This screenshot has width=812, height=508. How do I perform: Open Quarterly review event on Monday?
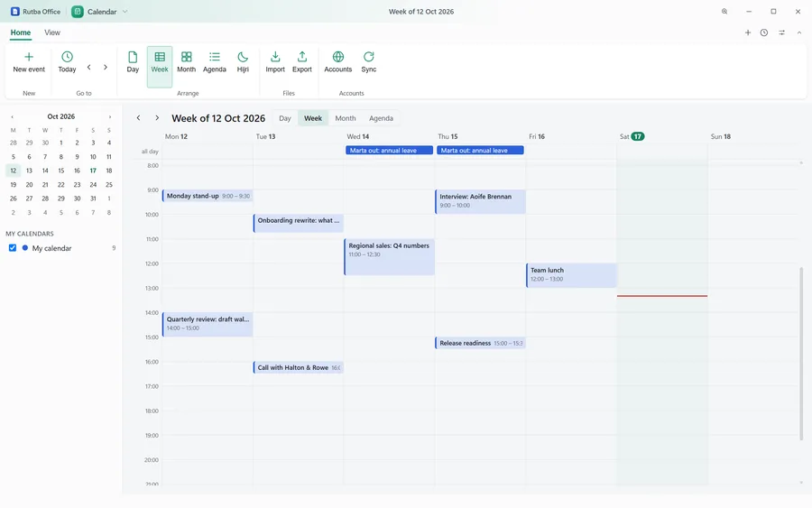(208, 324)
